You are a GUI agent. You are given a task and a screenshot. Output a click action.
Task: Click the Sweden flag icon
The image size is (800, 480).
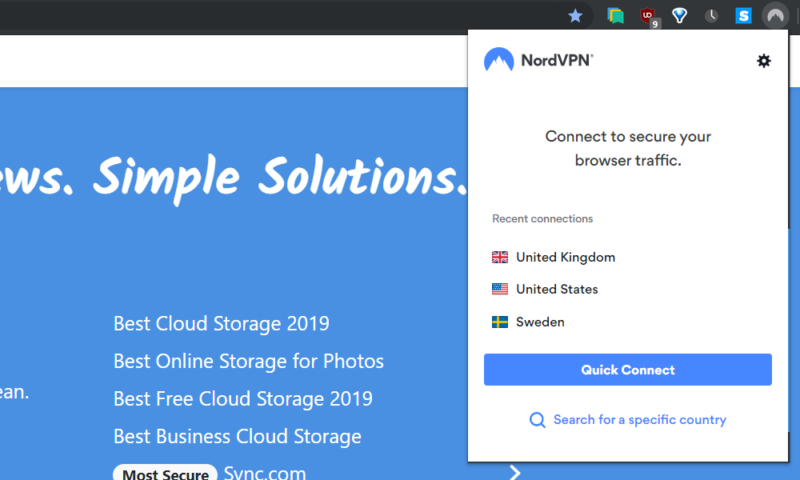(499, 322)
